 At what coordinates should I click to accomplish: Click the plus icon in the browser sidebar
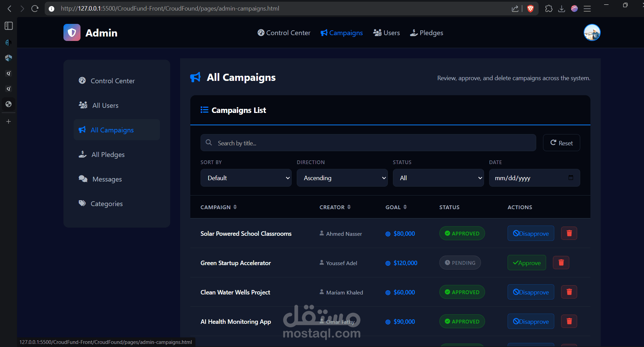(9, 121)
